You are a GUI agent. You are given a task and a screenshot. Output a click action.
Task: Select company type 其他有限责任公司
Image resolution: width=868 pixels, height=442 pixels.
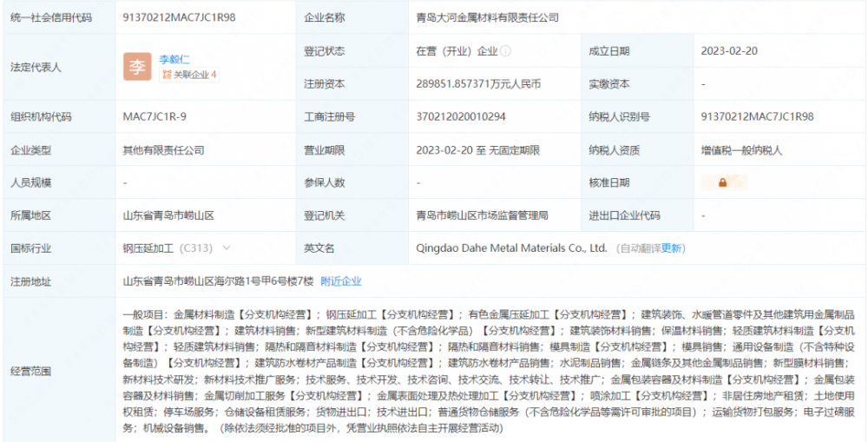coord(163,150)
